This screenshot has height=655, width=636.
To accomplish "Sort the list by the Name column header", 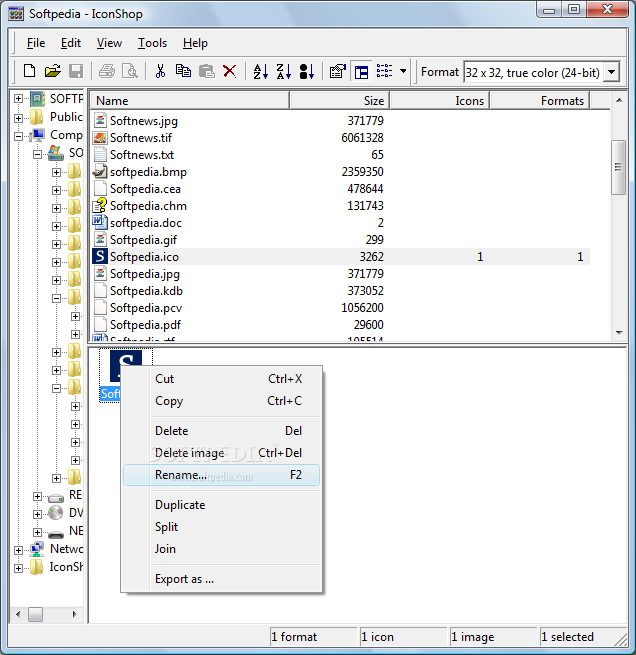I will (190, 101).
